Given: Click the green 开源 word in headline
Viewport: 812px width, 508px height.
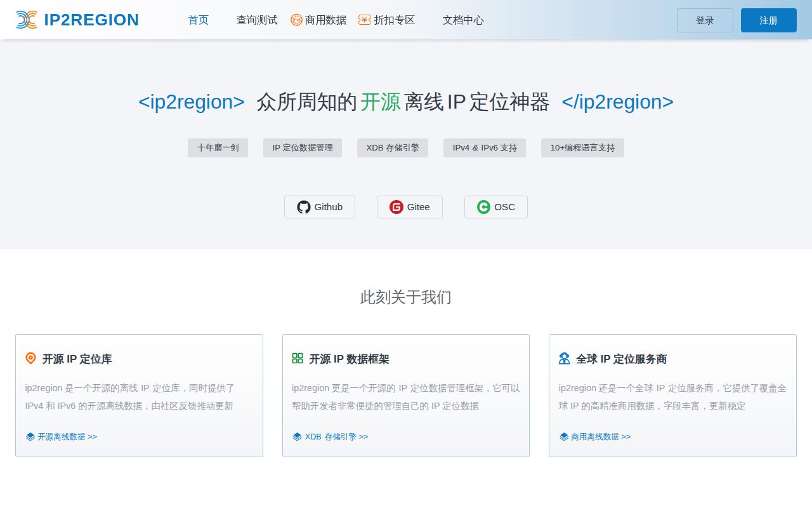Looking at the screenshot, I should click(x=381, y=102).
